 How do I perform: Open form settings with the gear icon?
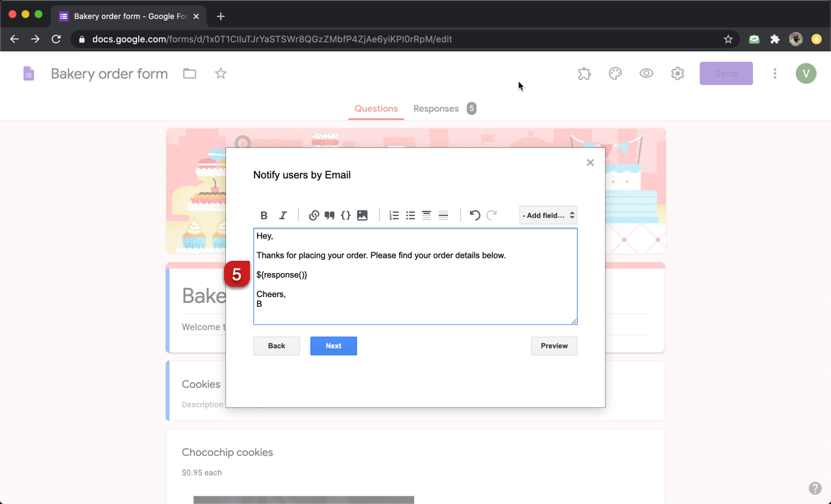[x=677, y=73]
